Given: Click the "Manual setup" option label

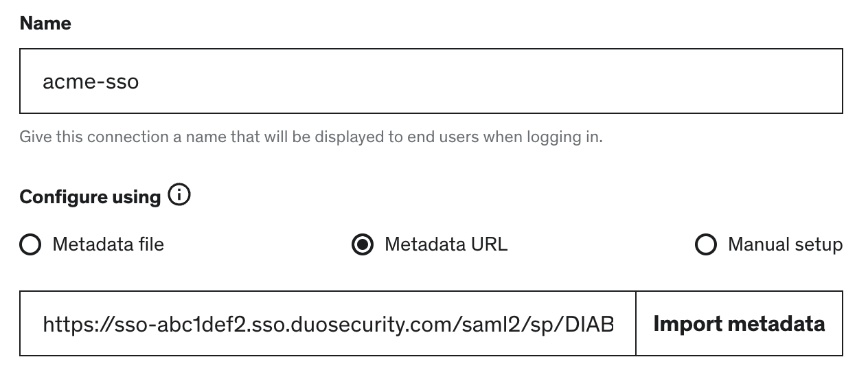Looking at the screenshot, I should click(x=785, y=244).
